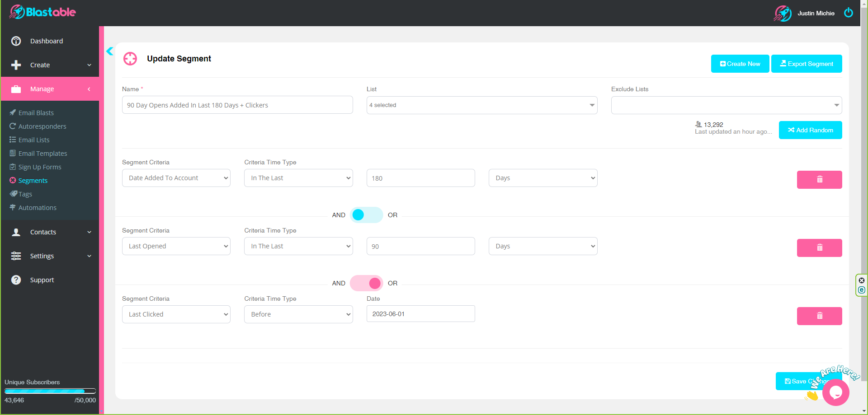Image resolution: width=868 pixels, height=415 pixels.
Task: Open the Tags section
Action: 25,194
